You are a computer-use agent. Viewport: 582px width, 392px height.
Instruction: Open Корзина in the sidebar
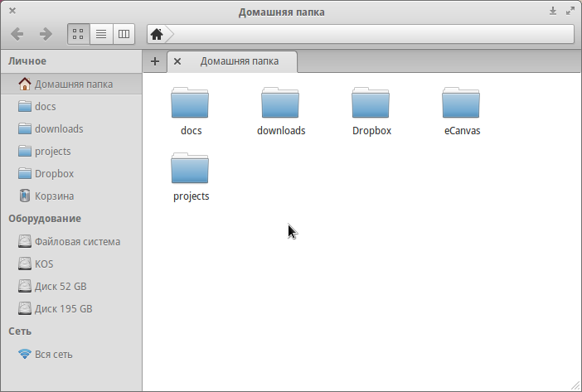pos(54,196)
